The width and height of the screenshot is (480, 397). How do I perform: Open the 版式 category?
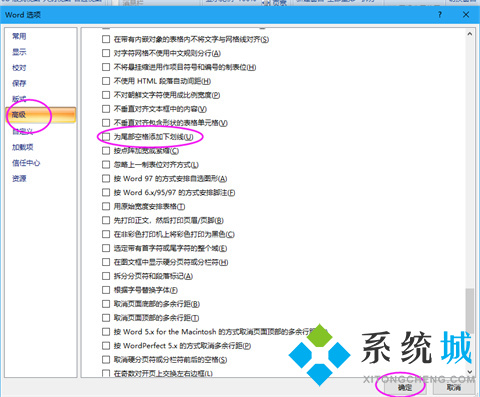point(19,99)
